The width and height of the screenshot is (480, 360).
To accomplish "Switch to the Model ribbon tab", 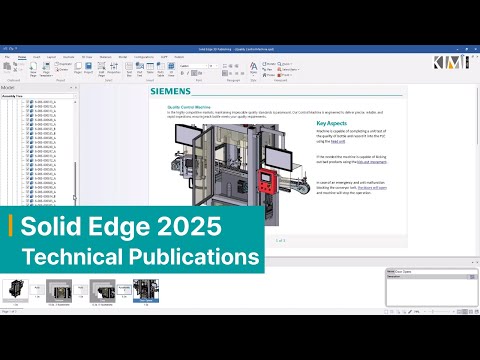I will tap(123, 57).
